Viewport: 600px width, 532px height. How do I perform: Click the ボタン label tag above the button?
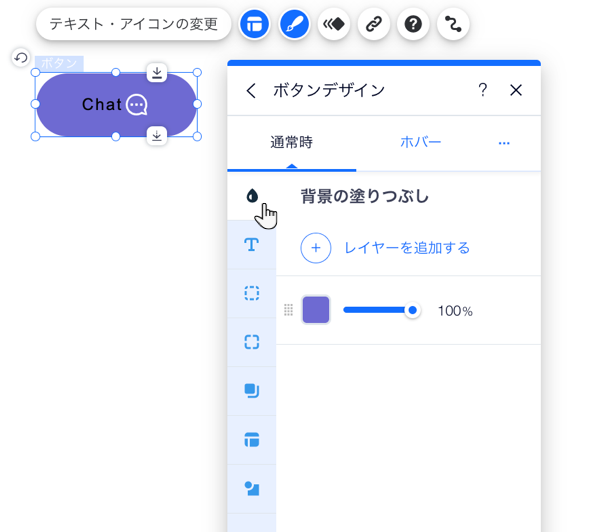coord(59,63)
